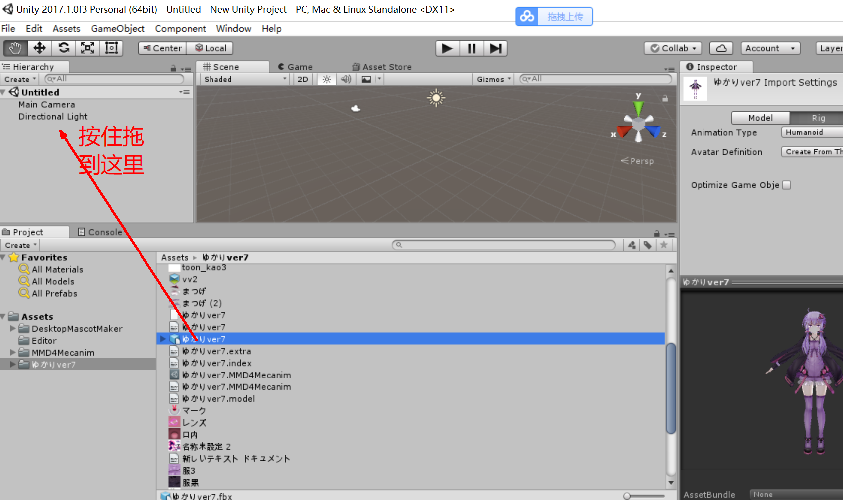Image resolution: width=844 pixels, height=504 pixels.
Task: Expand the selected ゆかりver7 model asset
Action: (162, 339)
